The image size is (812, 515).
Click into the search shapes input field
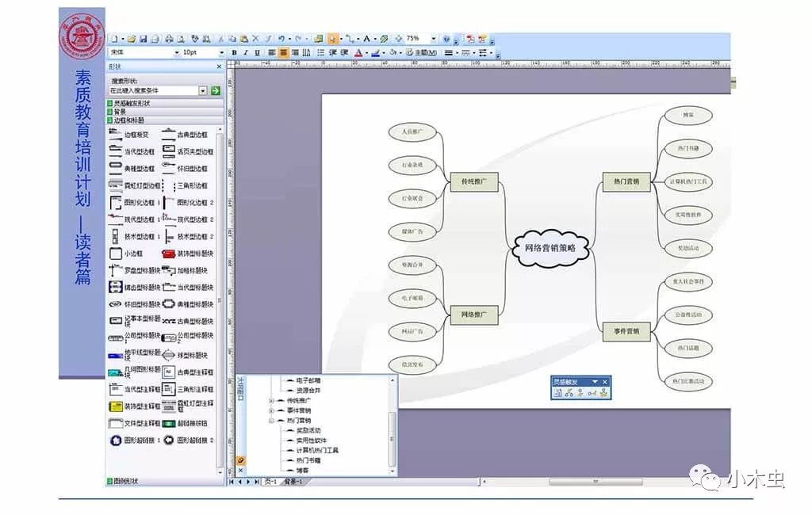point(153,91)
